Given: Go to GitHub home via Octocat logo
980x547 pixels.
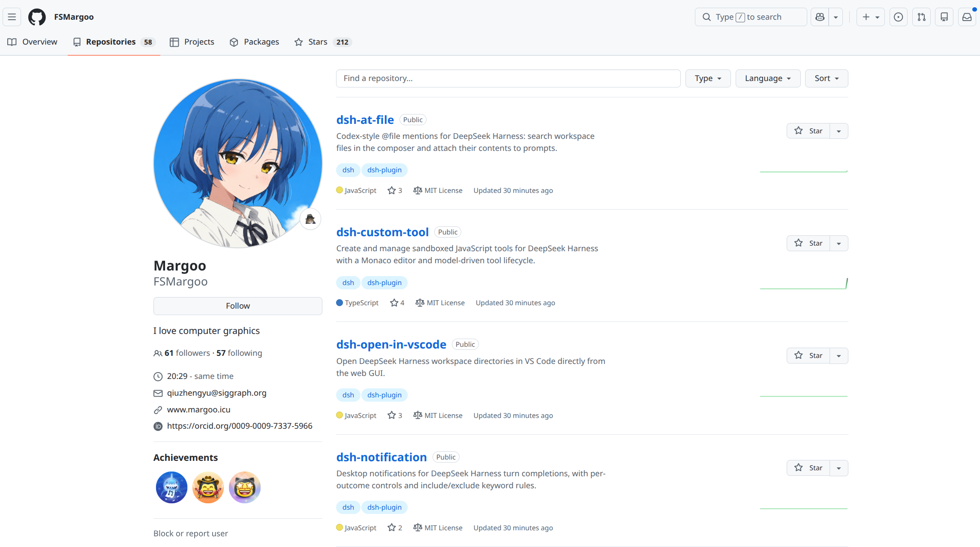Looking at the screenshot, I should click(x=37, y=17).
